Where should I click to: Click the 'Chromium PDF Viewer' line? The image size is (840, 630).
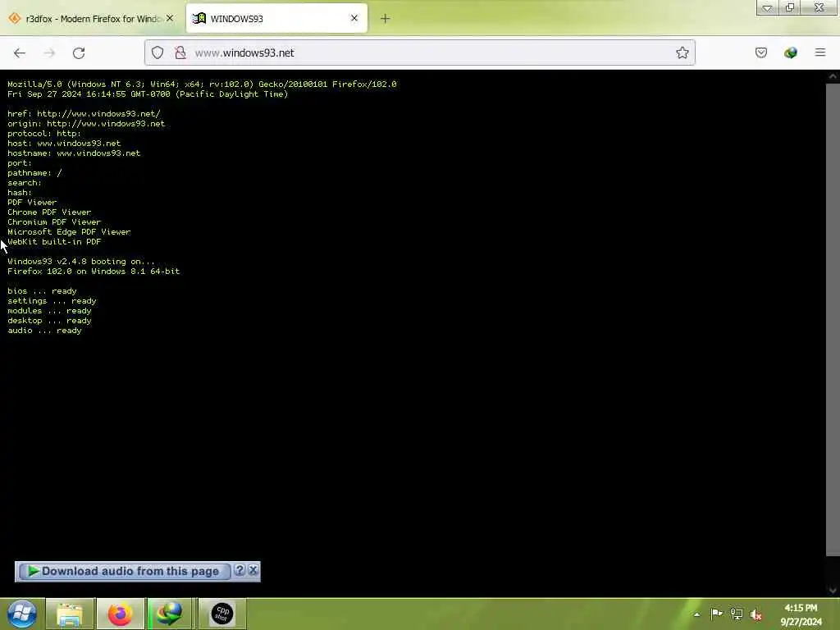pyautogui.click(x=54, y=221)
